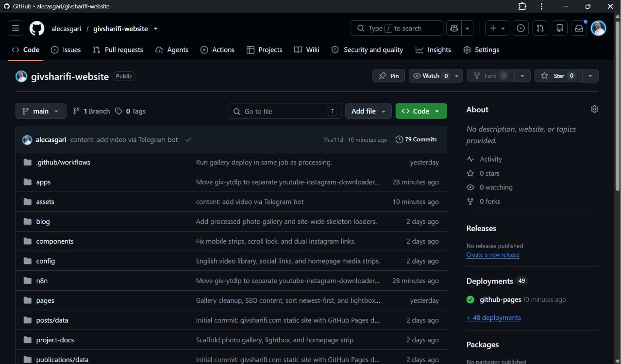Click the 0 Tags link
The image size is (621, 364).
(130, 111)
